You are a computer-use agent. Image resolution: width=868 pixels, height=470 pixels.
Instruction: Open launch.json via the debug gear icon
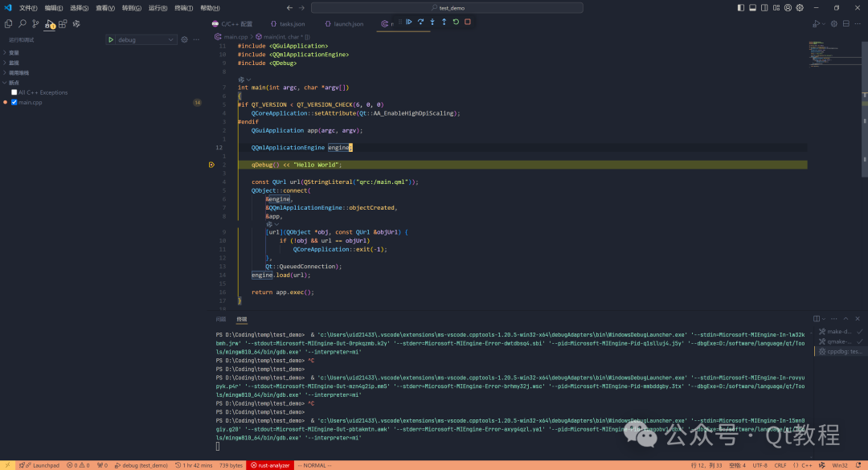pos(184,39)
